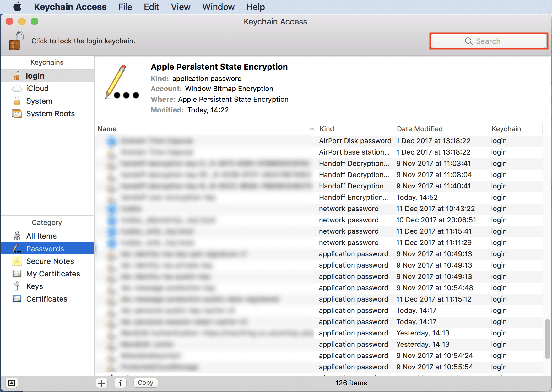Select Handoff Decryption row dated 11:08:04
552x392 pixels.
pyautogui.click(x=319, y=175)
